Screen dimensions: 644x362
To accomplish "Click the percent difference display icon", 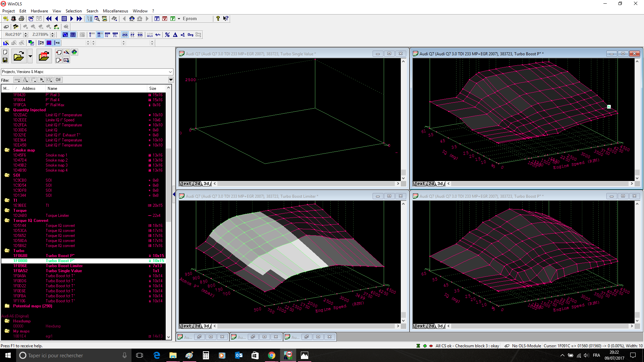I will click(x=167, y=35).
